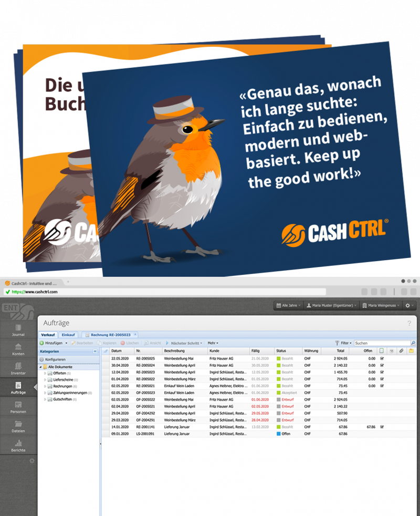Toggle checkbox in row RE-2001141
The height and width of the screenshot is (516, 420).
coord(382,427)
